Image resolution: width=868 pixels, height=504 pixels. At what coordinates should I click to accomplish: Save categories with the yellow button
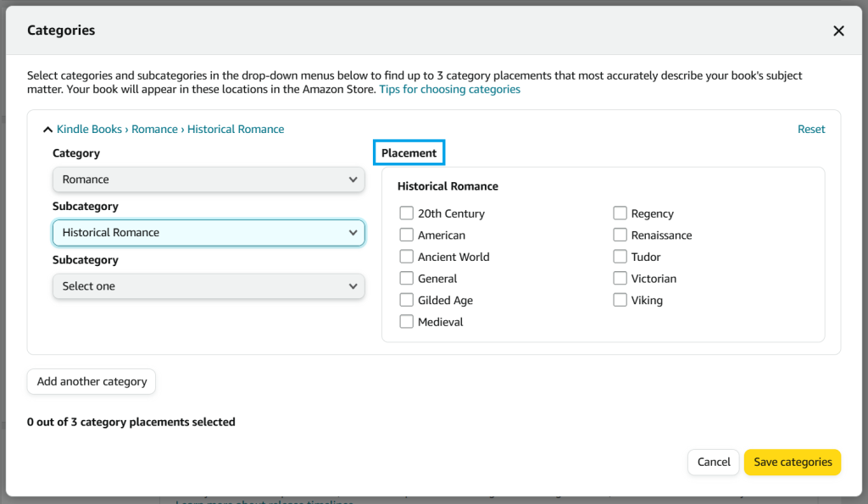click(793, 462)
